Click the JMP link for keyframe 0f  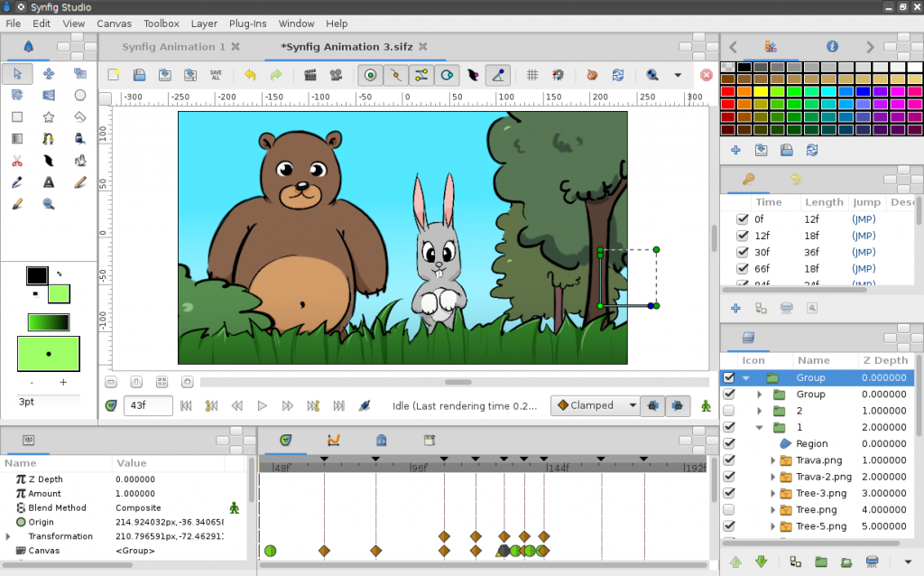(864, 219)
